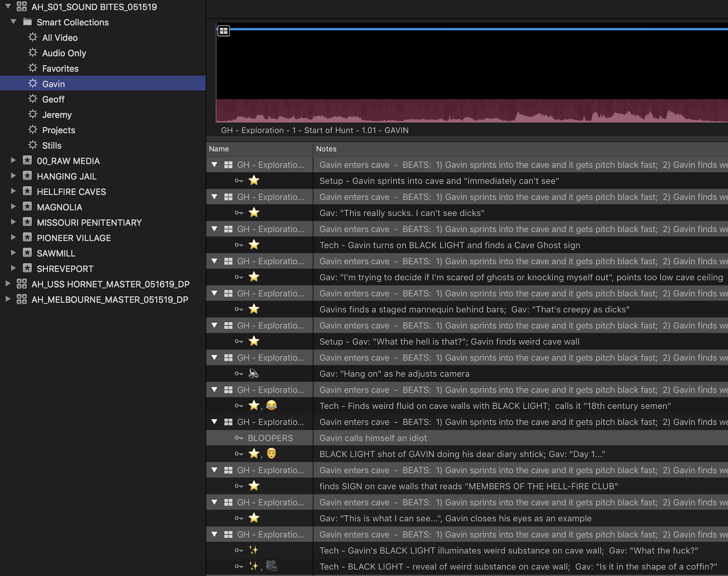
Task: Click the Stills smart collection gear icon
Action: (x=33, y=145)
